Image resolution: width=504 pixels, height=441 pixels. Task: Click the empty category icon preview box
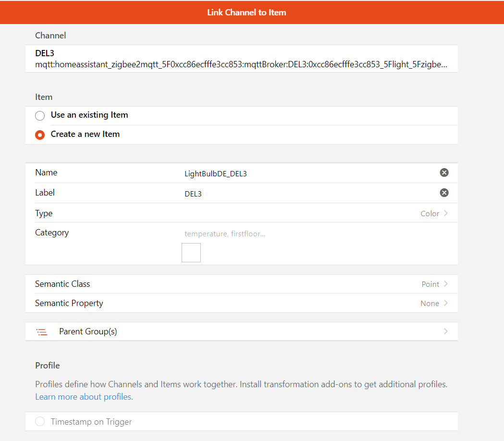click(x=191, y=253)
